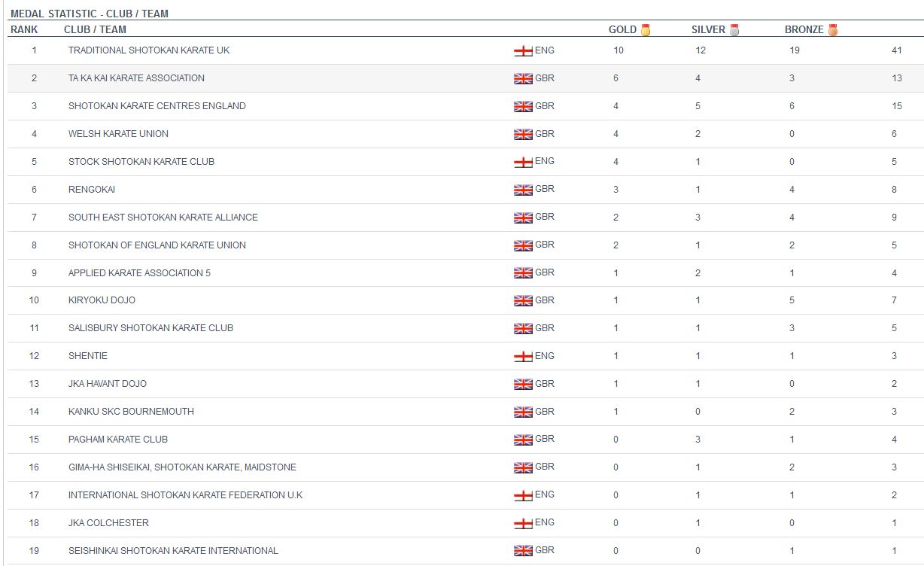Click GBR flag for Pagham Karate Club
924x566 pixels.
(x=523, y=440)
